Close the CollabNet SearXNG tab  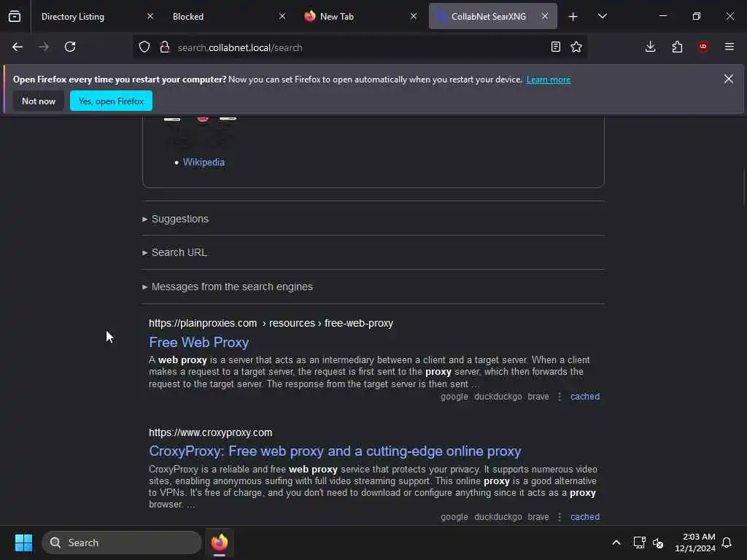pyautogui.click(x=545, y=16)
